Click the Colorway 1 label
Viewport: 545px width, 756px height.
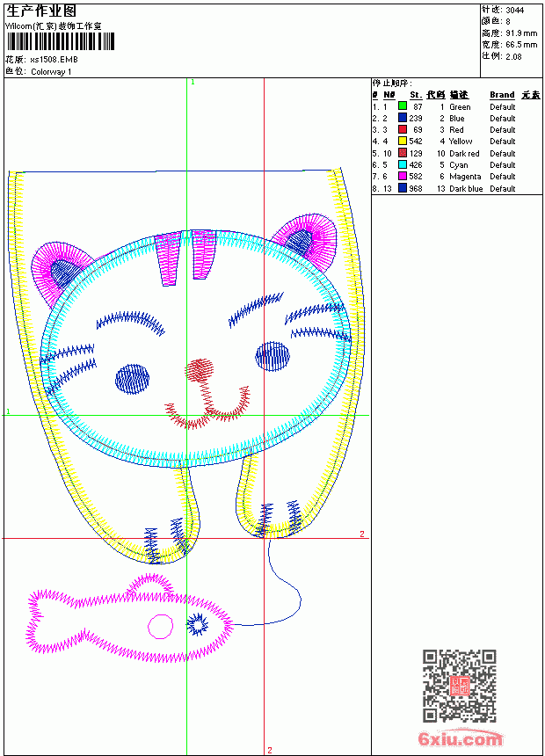point(51,72)
